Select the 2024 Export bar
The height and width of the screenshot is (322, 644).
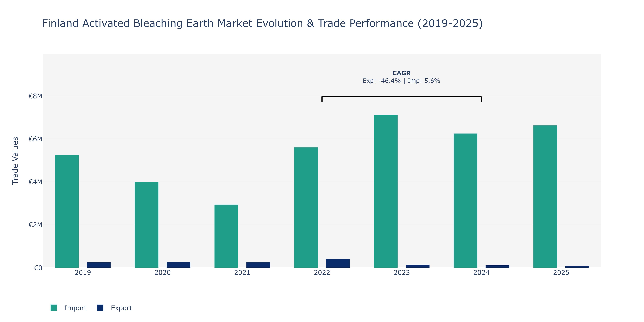point(497,266)
